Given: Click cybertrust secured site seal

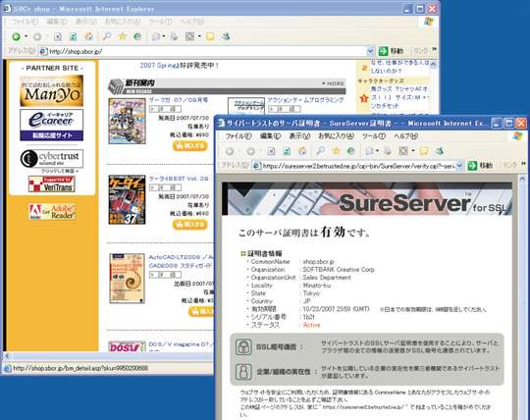Looking at the screenshot, I should pyautogui.click(x=52, y=158).
